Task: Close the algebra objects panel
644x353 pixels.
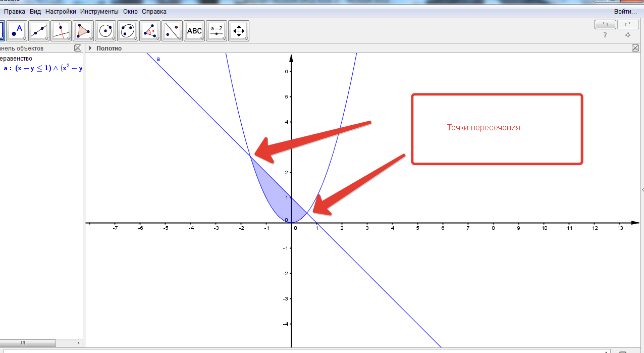Action: pos(78,48)
